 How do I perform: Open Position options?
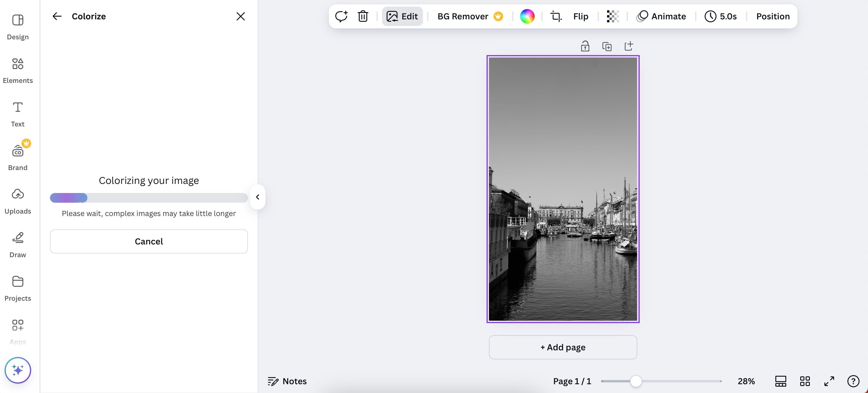(773, 16)
